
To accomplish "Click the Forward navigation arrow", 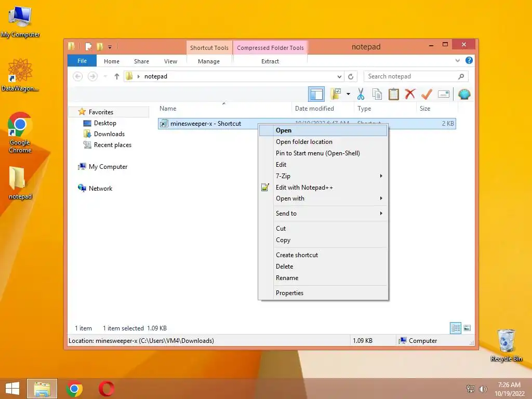I will [x=92, y=76].
